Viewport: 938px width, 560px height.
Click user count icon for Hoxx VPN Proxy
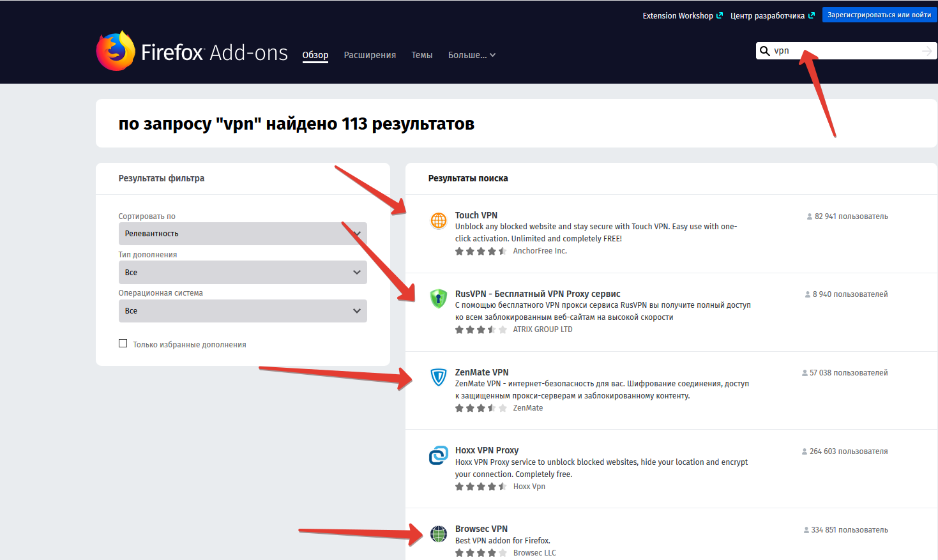(x=805, y=451)
